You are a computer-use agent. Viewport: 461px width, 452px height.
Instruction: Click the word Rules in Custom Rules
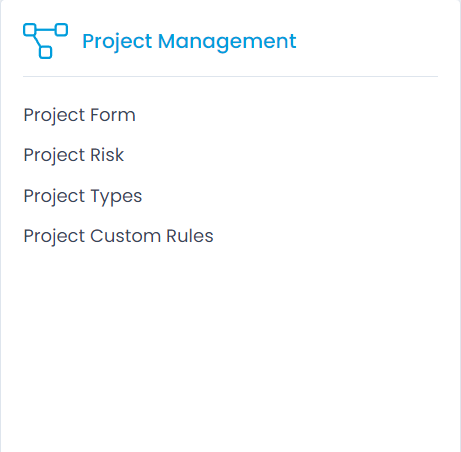pyautogui.click(x=190, y=236)
